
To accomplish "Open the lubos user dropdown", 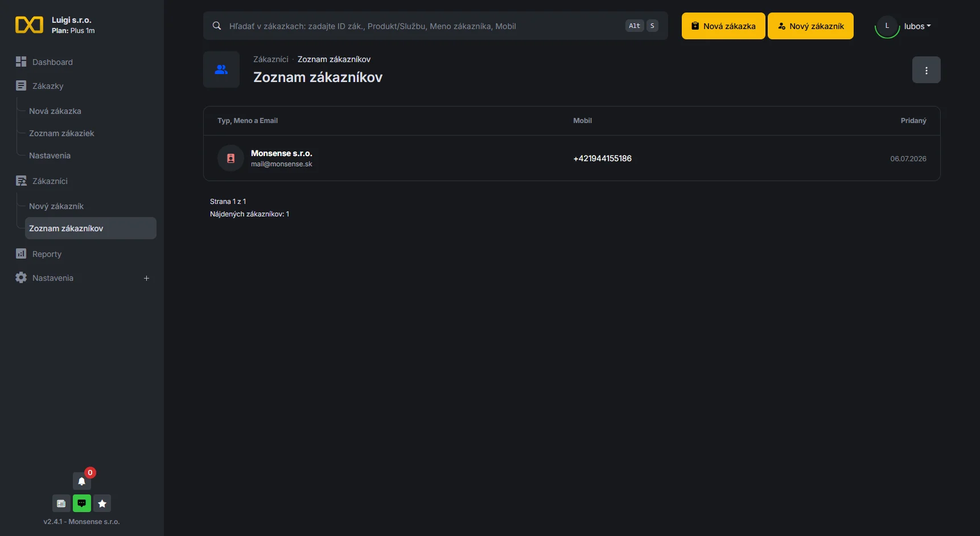I will coord(917,26).
